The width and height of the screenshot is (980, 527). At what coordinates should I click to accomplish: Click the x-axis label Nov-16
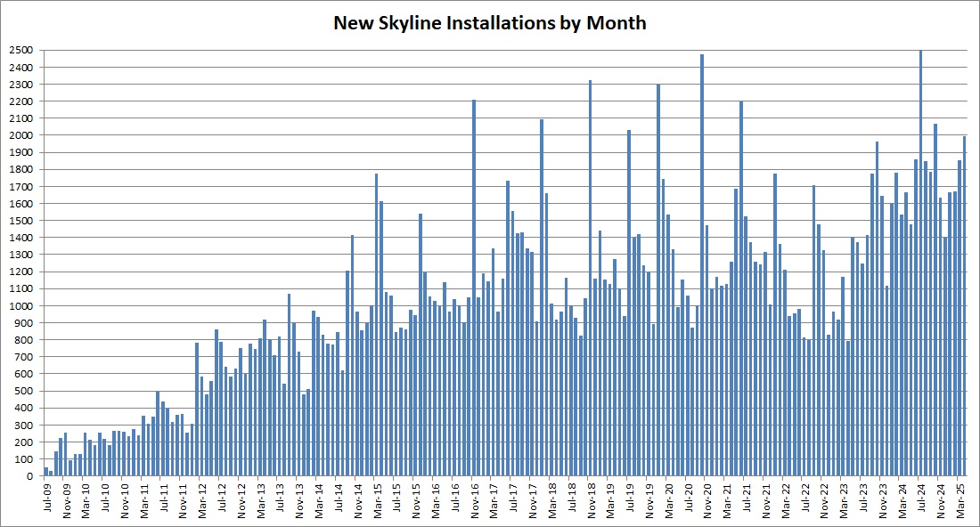474,500
